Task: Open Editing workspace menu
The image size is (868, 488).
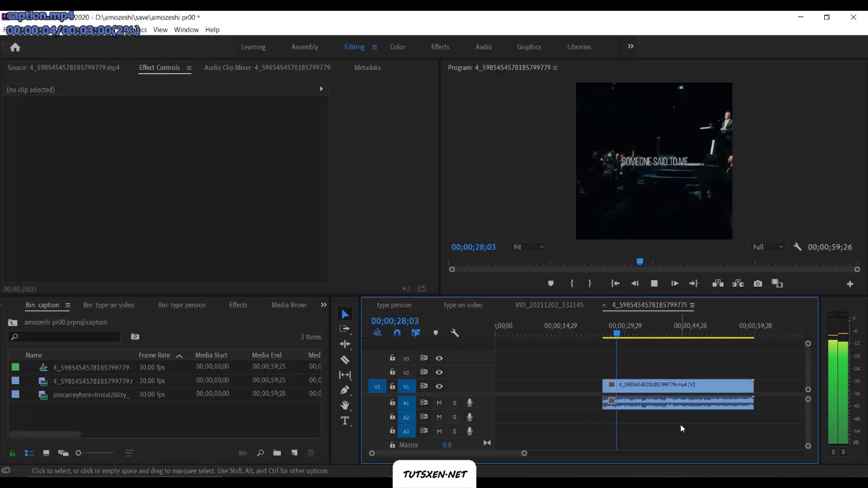Action: 375,47
